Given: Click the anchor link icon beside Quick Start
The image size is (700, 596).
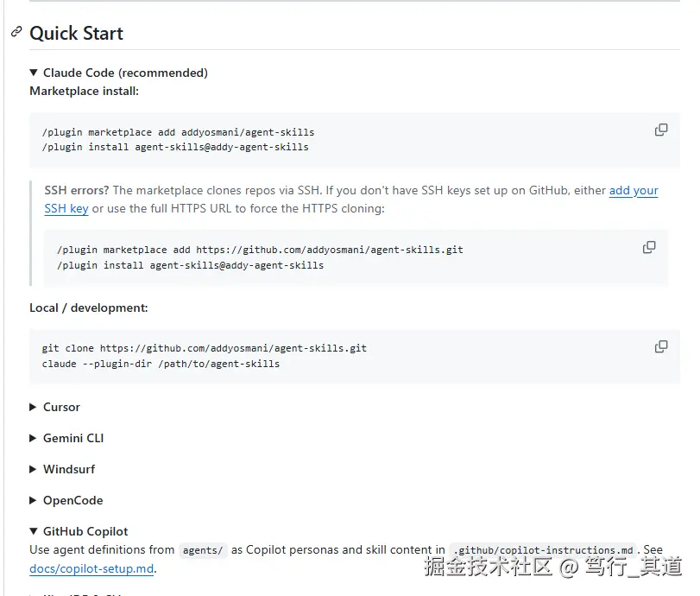Looking at the screenshot, I should point(16,32).
